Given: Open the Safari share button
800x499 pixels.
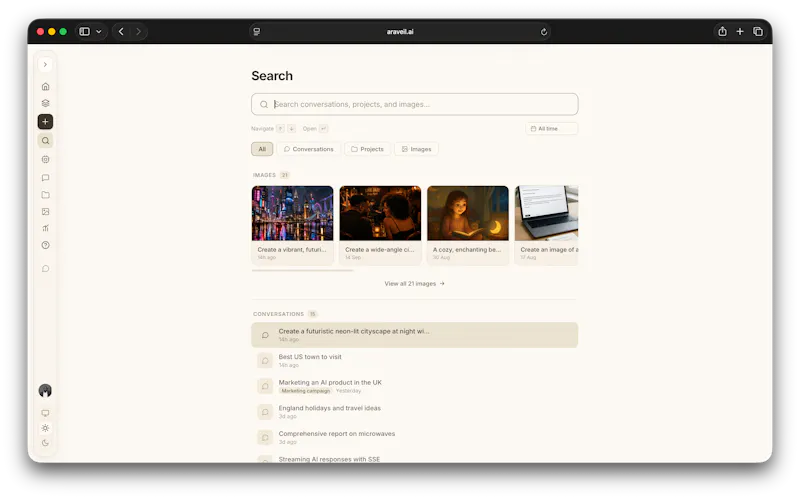Looking at the screenshot, I should (x=722, y=32).
